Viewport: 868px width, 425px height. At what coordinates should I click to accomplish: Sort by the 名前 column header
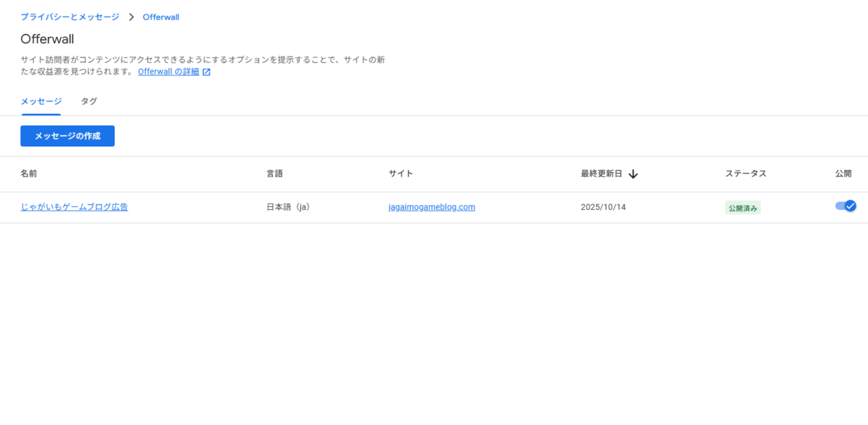(x=28, y=174)
